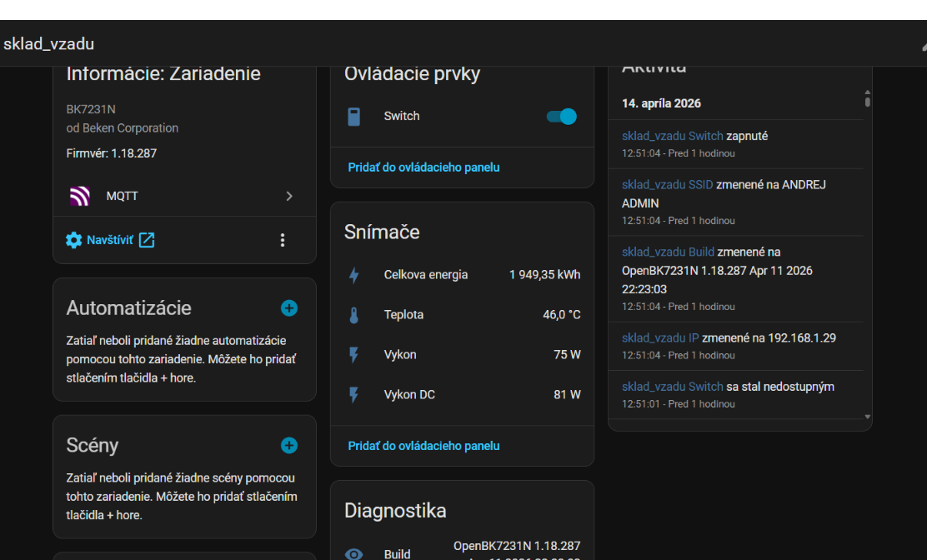This screenshot has height=560, width=927.
Task: Click the Switch device icon
Action: (x=353, y=117)
